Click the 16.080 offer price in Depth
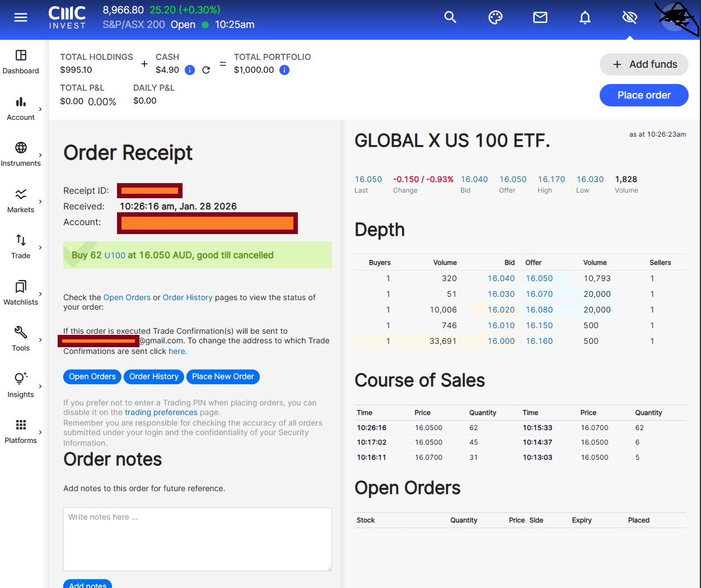Screen dimensions: 701x588 [x=539, y=310]
